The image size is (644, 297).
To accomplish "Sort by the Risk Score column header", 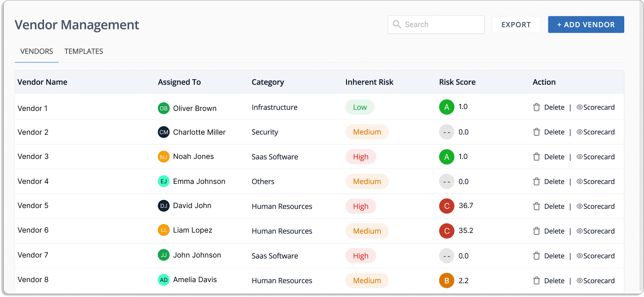I will click(457, 82).
